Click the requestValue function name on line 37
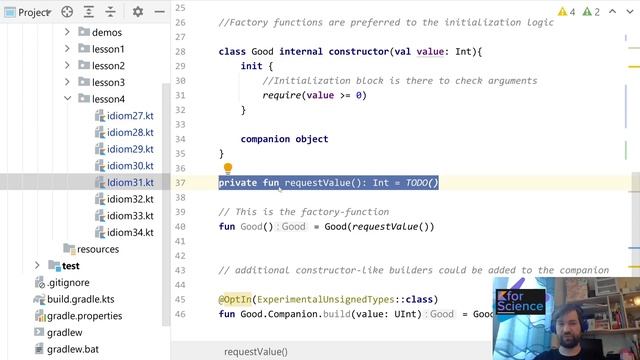Image resolution: width=640 pixels, height=360 pixels. 317,183
